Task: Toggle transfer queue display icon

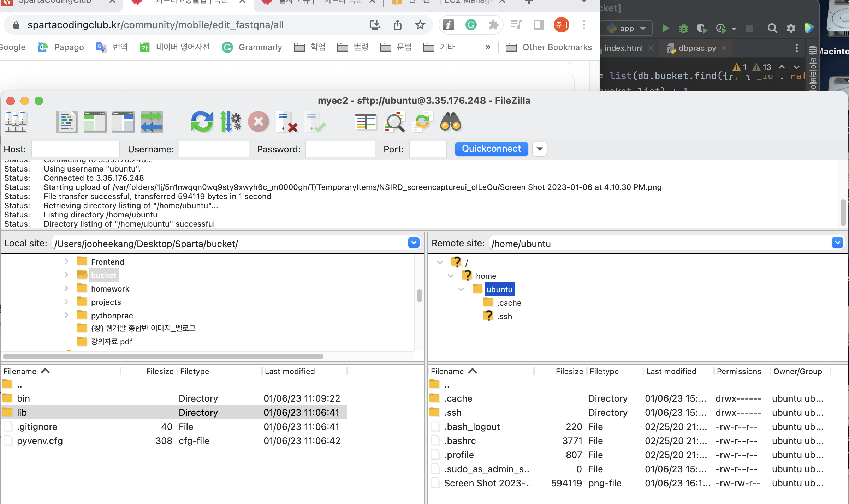Action: [x=152, y=122]
